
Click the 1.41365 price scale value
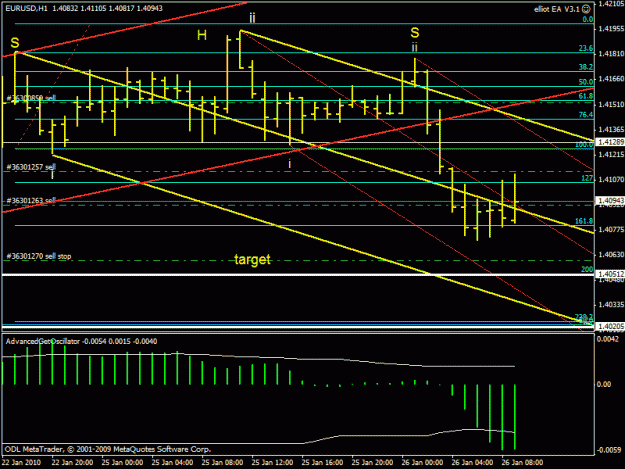(611, 130)
